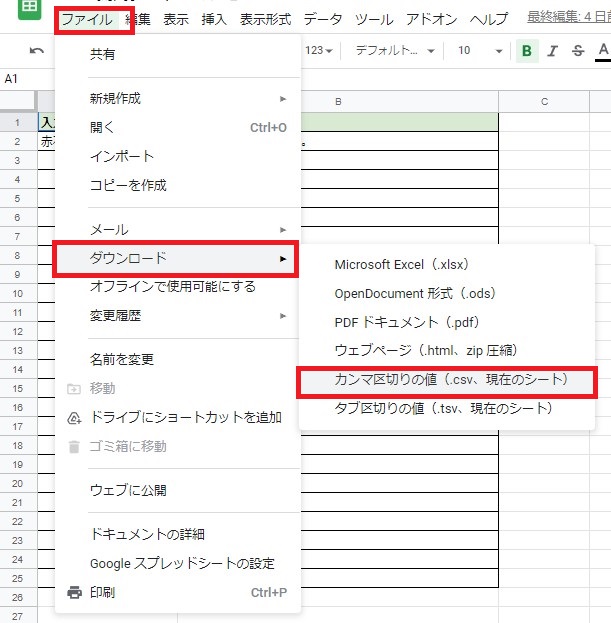Toggle bold formatting with B button
Viewport: 611px width, 623px height.
click(527, 51)
